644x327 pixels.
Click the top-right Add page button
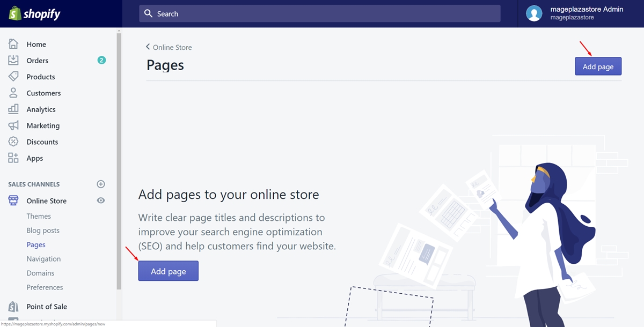point(598,66)
